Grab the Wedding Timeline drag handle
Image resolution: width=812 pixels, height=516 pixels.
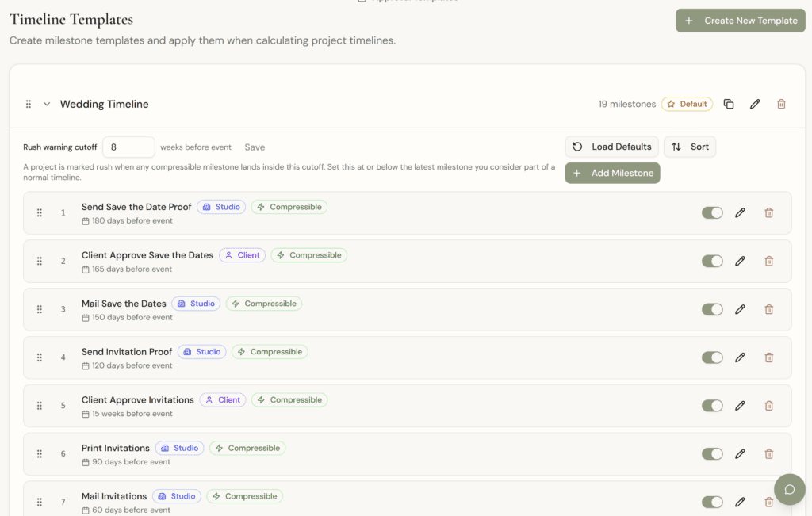pos(29,104)
